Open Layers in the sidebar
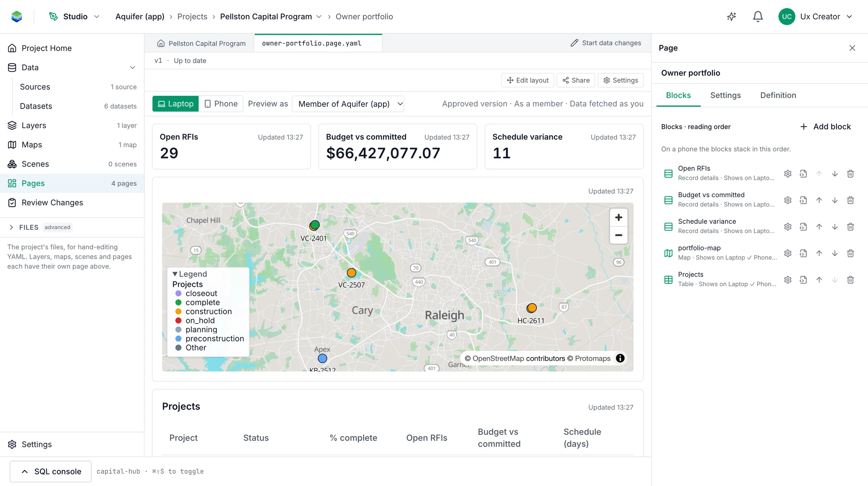Viewport: 868px width, 486px height. click(72, 126)
